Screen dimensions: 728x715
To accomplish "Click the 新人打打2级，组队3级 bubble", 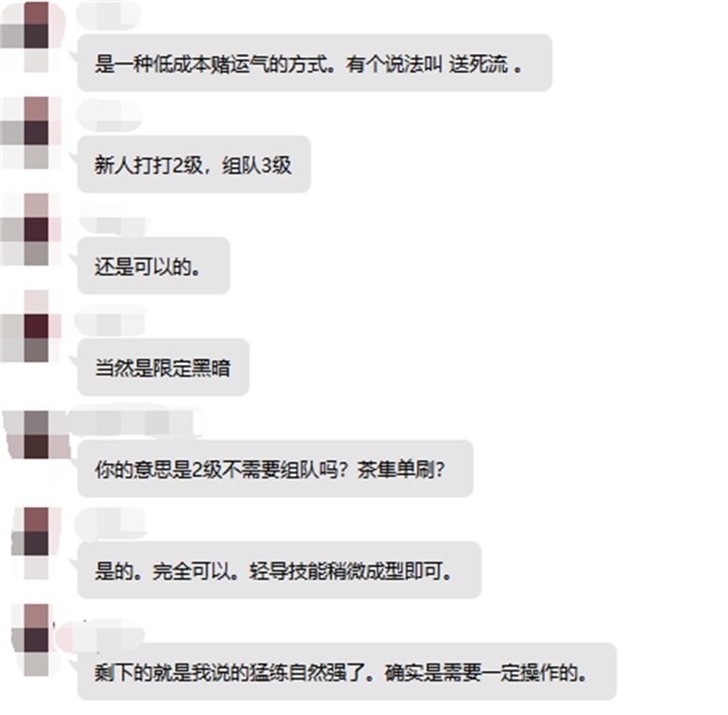I will point(193,164).
